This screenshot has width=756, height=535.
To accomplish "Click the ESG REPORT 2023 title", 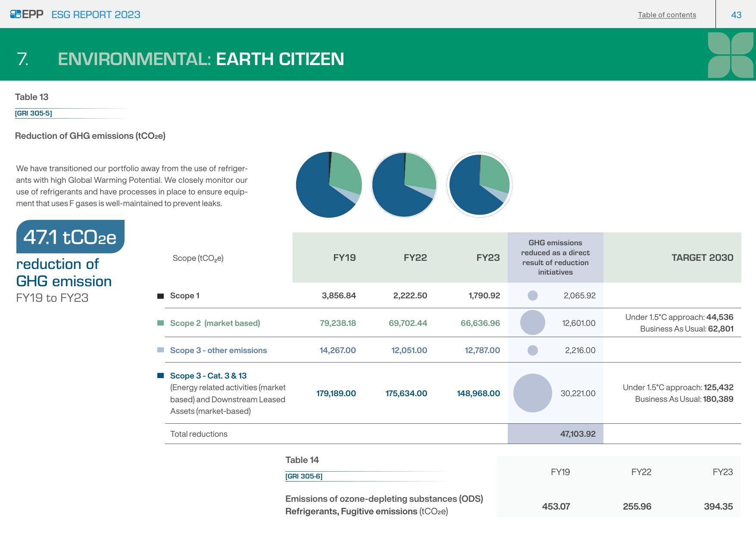I will coord(96,15).
